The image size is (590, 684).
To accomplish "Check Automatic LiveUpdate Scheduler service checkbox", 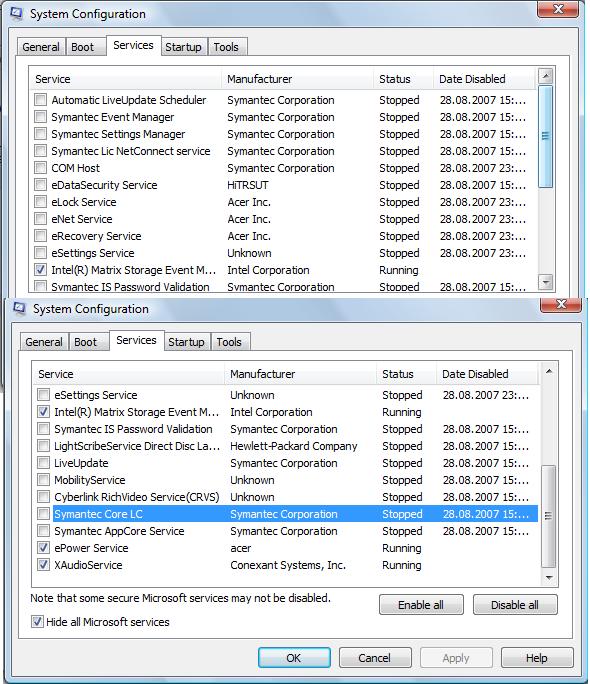I will 41,99.
